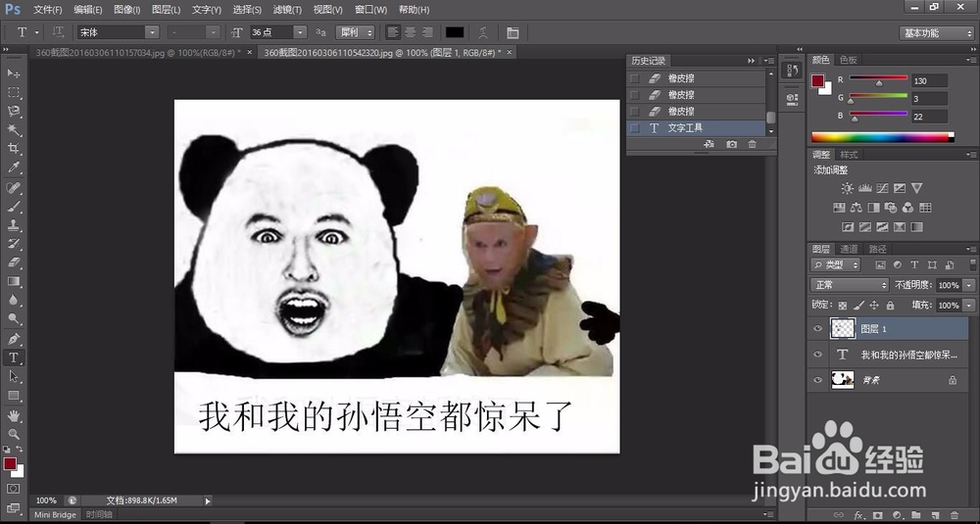Click the zoom level field 100%
The width and height of the screenshot is (980, 524).
click(47, 500)
